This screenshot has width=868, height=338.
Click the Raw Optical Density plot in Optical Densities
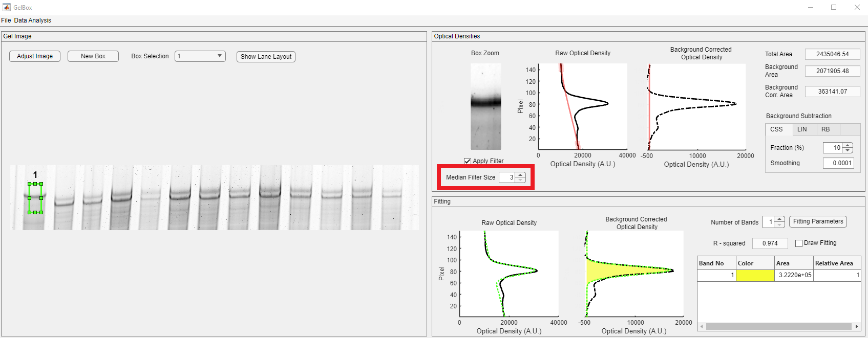(583, 106)
